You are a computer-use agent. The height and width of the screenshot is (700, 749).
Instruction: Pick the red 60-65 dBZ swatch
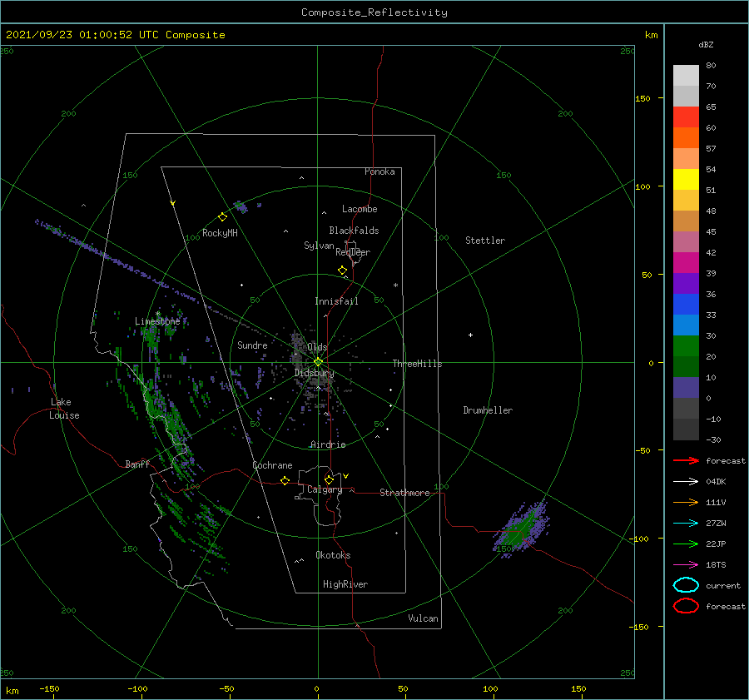[686, 117]
